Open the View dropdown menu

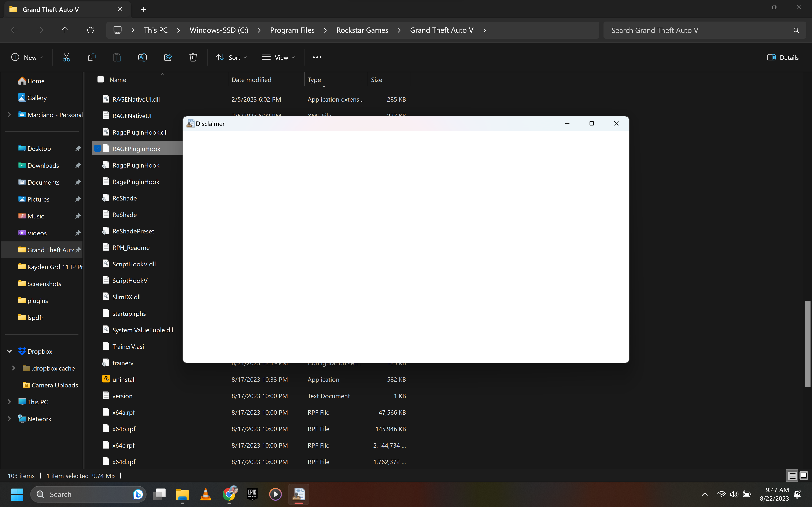(x=278, y=57)
